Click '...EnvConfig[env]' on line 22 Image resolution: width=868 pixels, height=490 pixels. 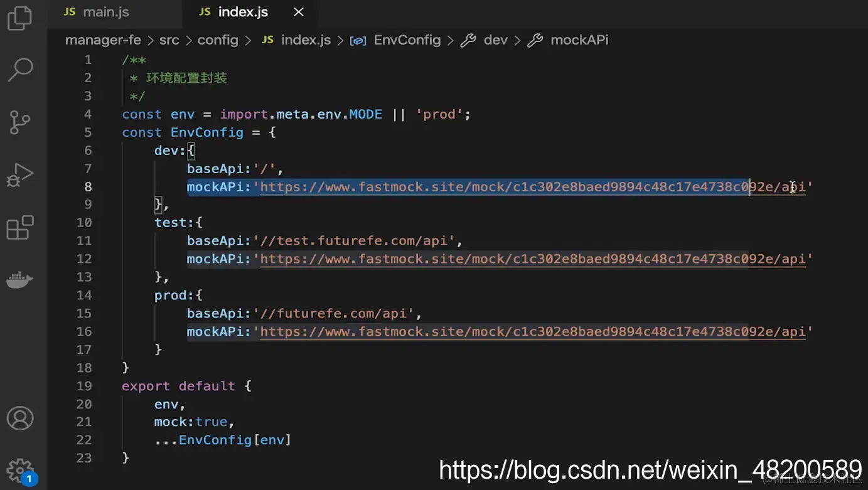[x=223, y=440]
